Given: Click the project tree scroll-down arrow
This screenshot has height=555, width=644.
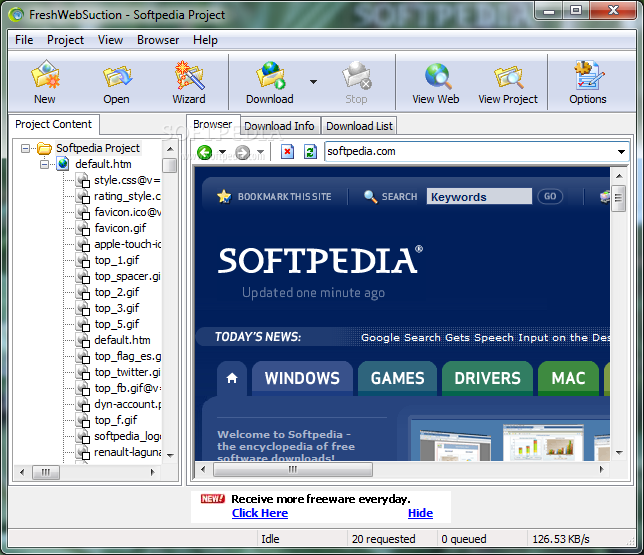Looking at the screenshot, I should coord(170,455).
